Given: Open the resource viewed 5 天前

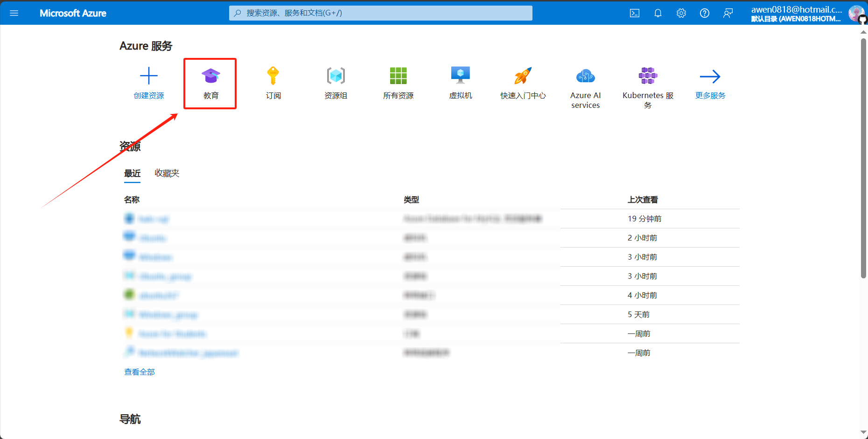Looking at the screenshot, I should pyautogui.click(x=168, y=315).
